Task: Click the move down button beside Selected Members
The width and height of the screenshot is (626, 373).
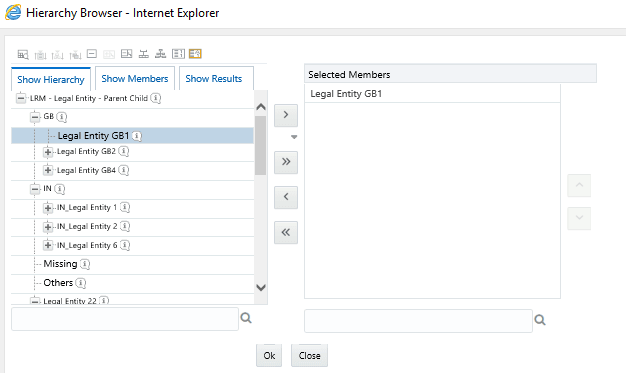Action: pos(579,218)
